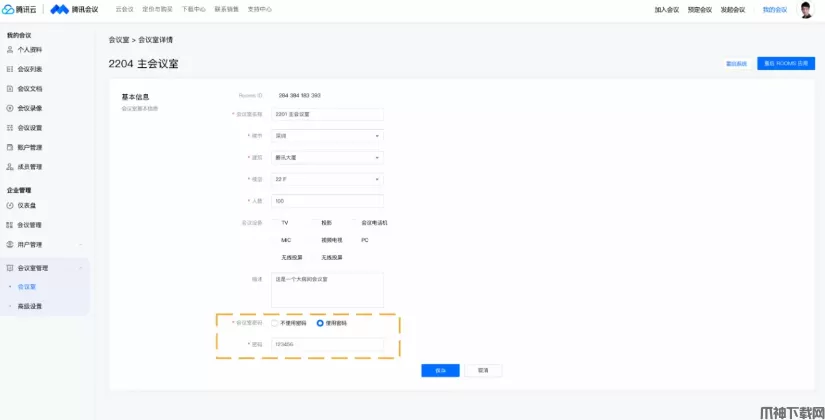Go to 我的会议 in the top bar
The height and width of the screenshot is (420, 825).
click(774, 10)
